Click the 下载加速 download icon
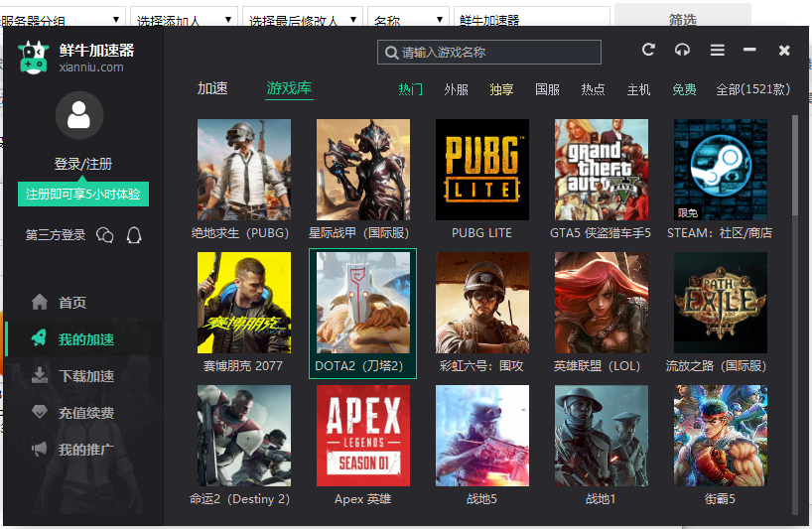 coord(40,375)
